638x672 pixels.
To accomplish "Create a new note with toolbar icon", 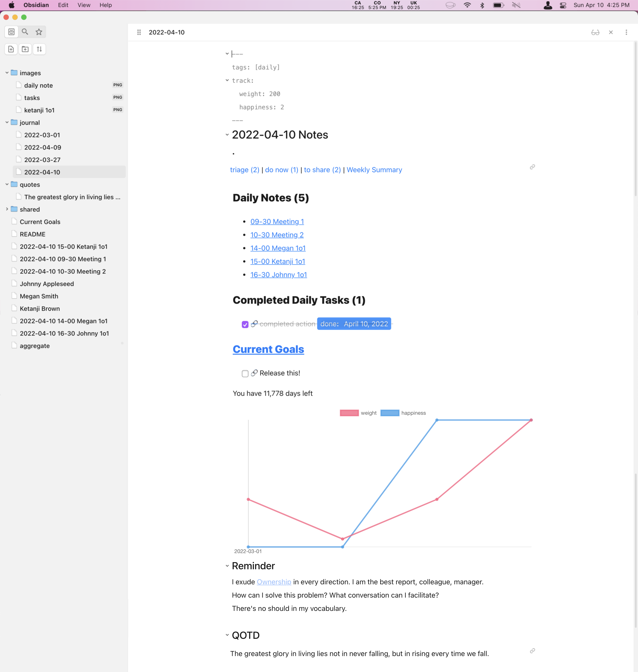I will [11, 49].
